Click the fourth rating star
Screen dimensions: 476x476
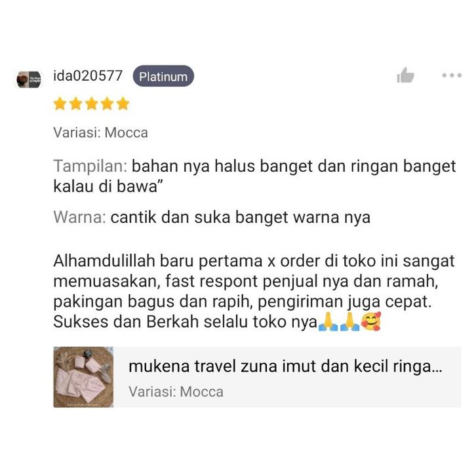[107, 104]
